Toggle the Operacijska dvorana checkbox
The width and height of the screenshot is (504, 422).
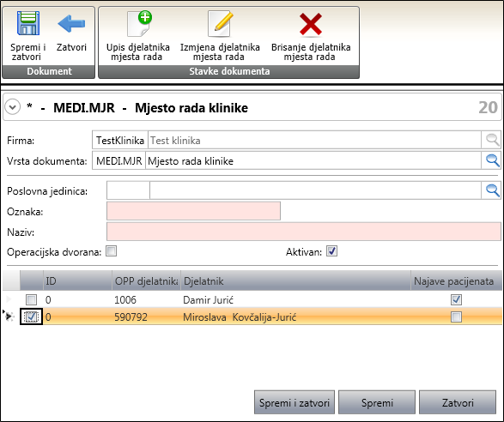click(112, 251)
